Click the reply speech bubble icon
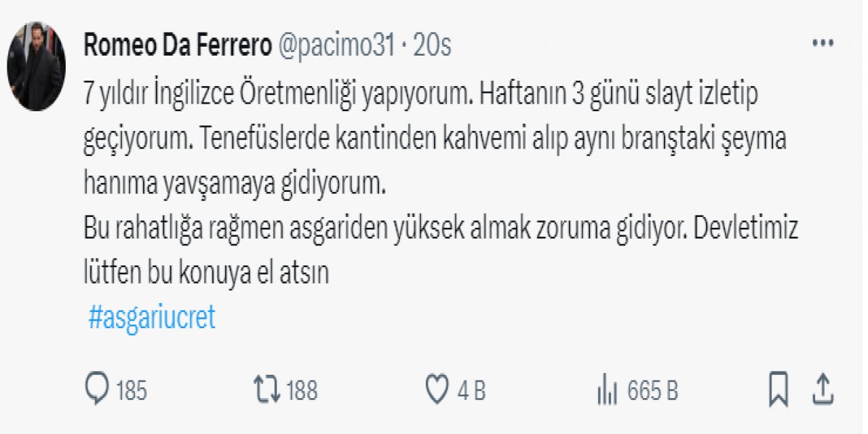This screenshot has width=868, height=434. tap(98, 390)
